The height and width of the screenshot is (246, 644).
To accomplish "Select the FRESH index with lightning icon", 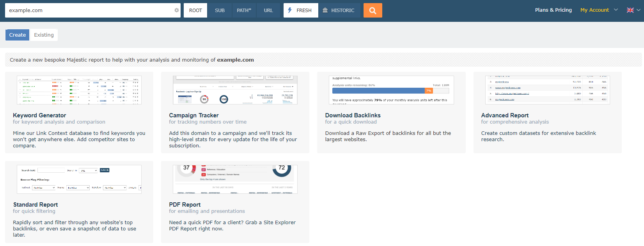I will [x=300, y=11].
